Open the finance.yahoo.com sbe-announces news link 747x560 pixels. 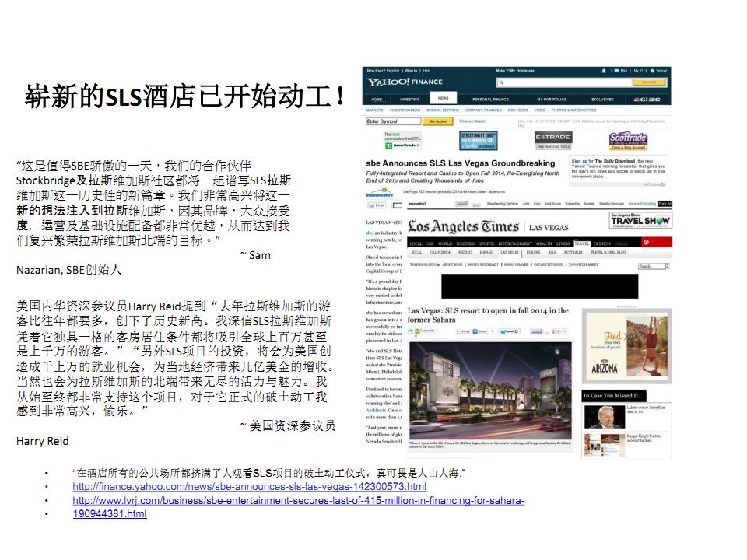(x=249, y=487)
